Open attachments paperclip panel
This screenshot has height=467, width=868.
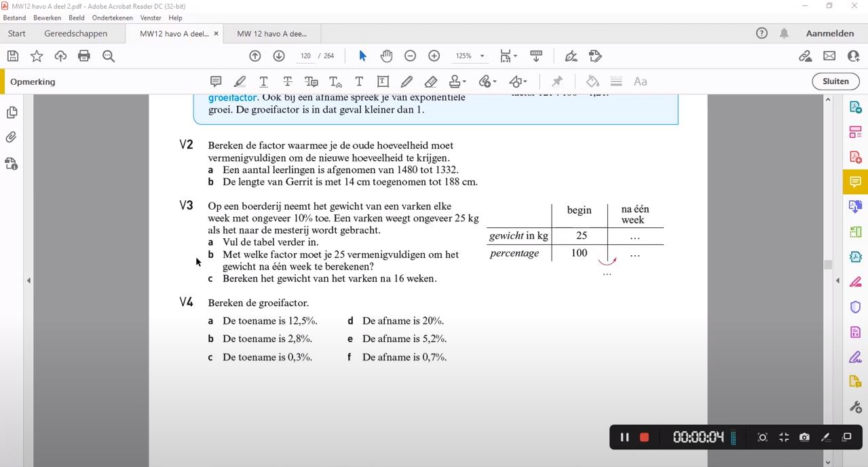(12, 138)
